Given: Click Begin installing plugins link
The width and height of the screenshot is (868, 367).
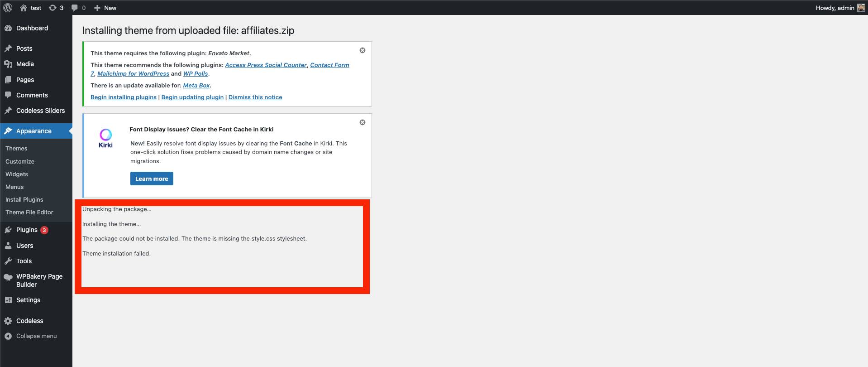Looking at the screenshot, I should [x=124, y=97].
